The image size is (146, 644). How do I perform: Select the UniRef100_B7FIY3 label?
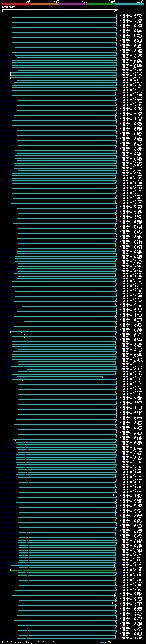(x=131, y=32)
